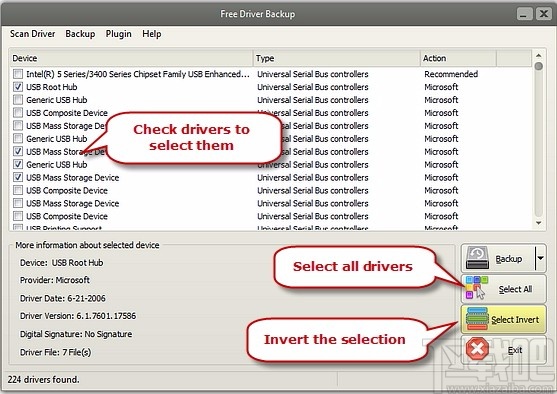This screenshot has height=394, width=557.
Task: Sort by the Action column header
Action: click(458, 58)
